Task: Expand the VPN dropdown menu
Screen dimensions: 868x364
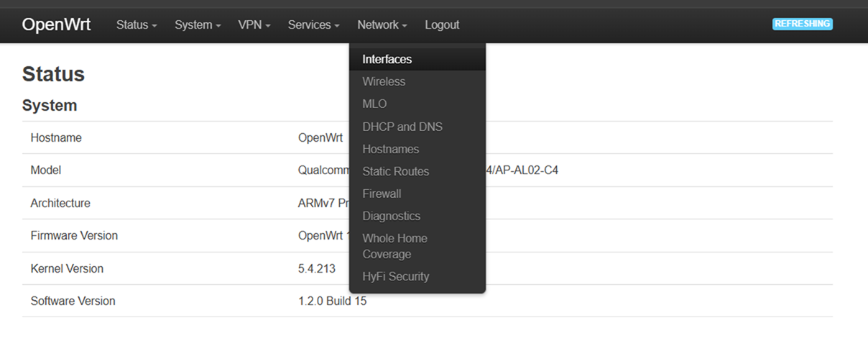Action: [254, 24]
